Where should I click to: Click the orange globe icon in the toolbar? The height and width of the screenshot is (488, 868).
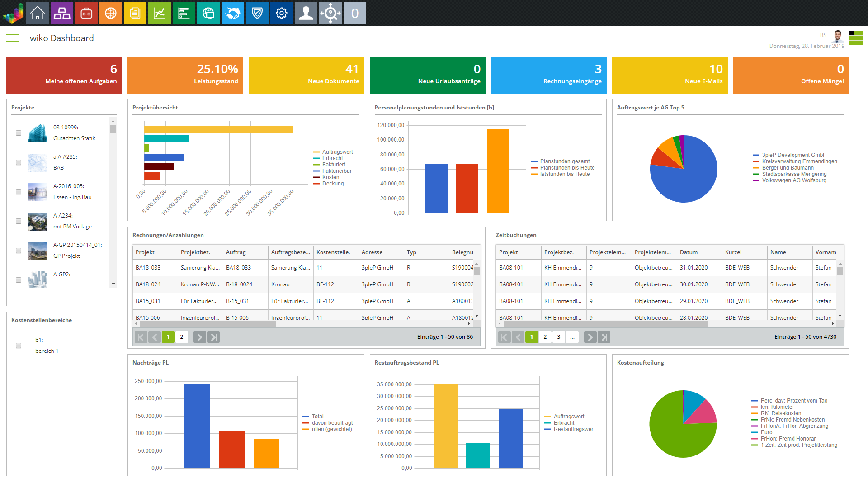[111, 13]
